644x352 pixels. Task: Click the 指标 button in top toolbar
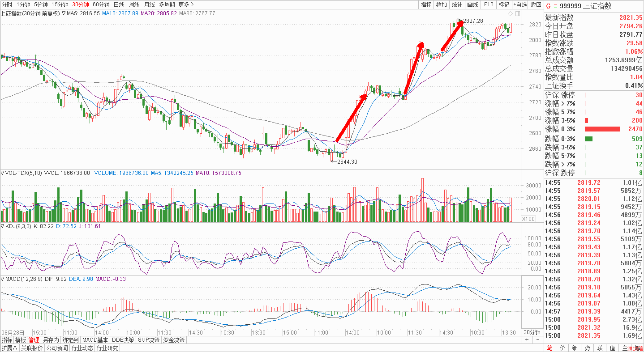(426, 4)
